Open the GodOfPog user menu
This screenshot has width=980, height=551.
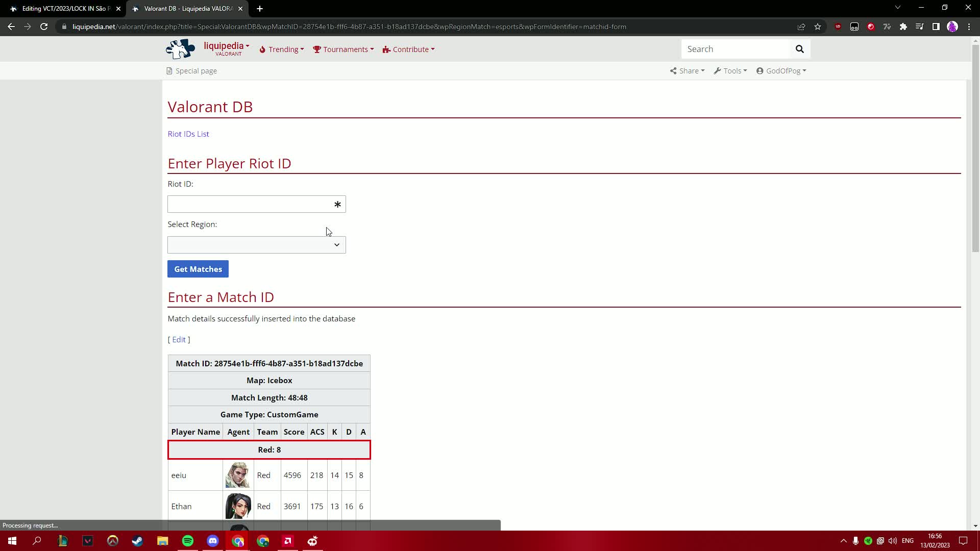pyautogui.click(x=781, y=70)
